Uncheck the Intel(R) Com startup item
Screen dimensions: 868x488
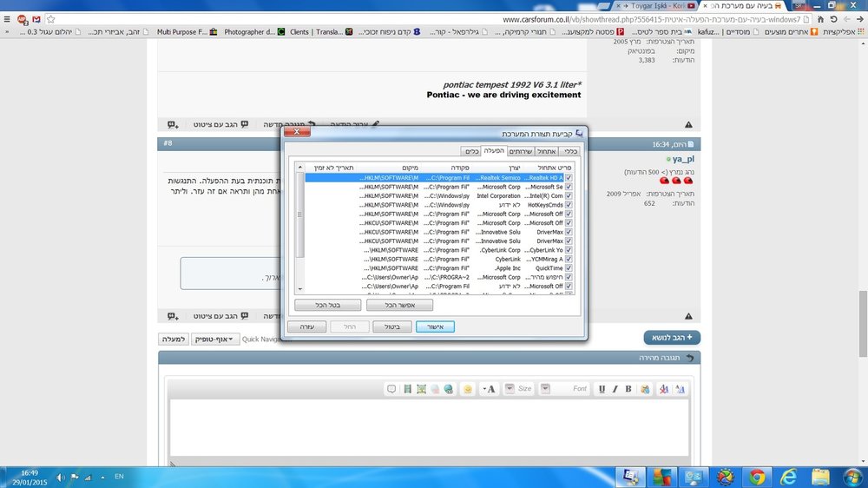(x=569, y=195)
